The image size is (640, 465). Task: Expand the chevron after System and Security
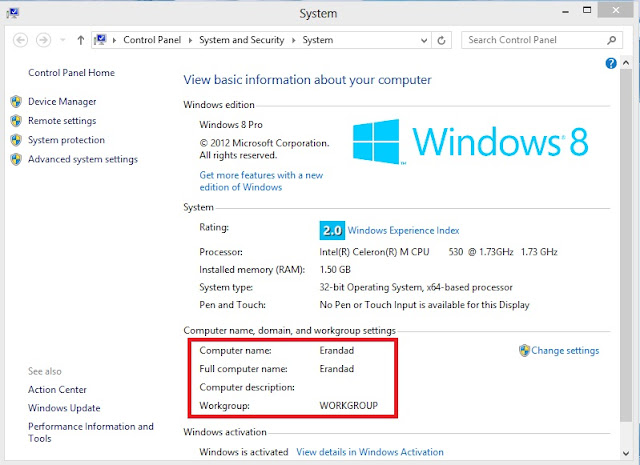pos(293,40)
